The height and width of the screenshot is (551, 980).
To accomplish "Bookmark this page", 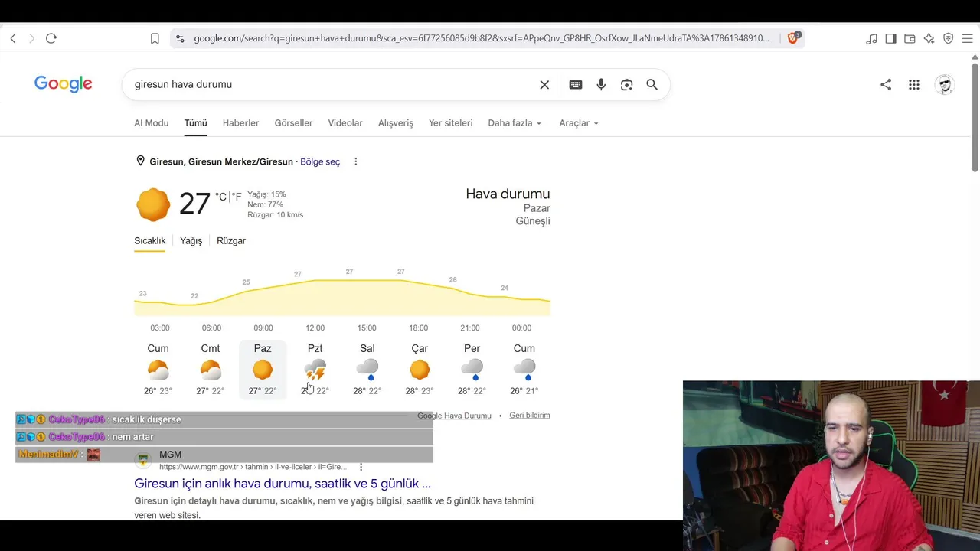I will [155, 38].
